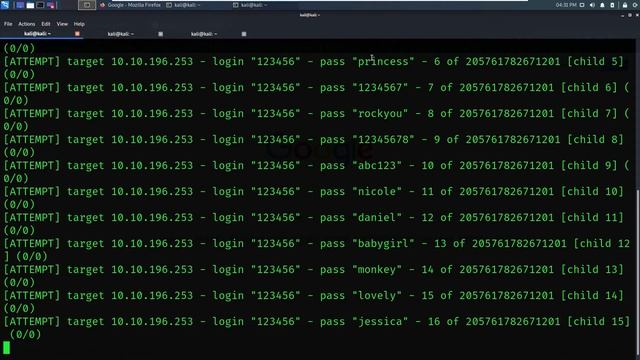640x360 pixels.
Task: Open the Actions menu
Action: 27,24
